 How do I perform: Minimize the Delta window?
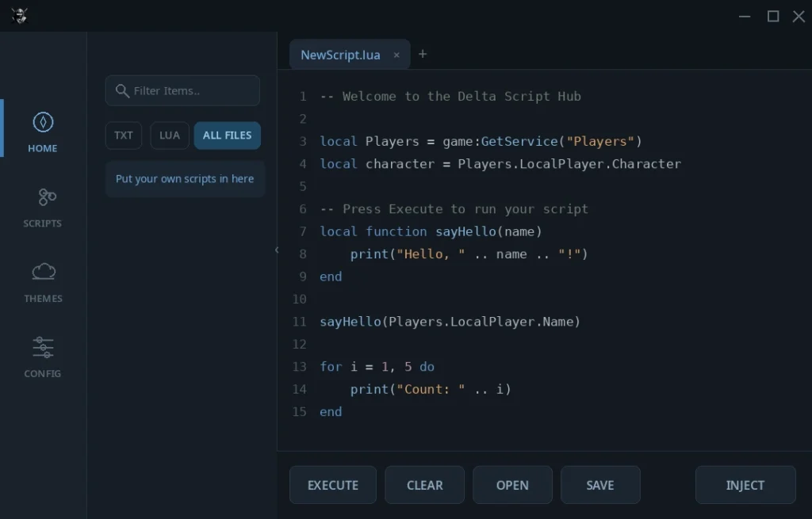click(745, 17)
